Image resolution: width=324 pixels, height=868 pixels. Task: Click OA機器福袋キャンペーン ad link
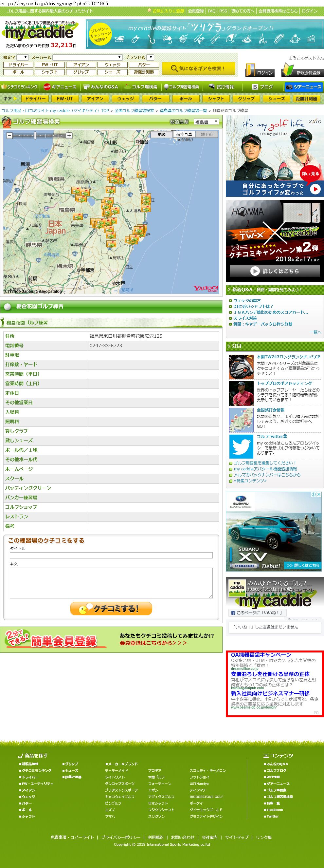[x=261, y=654]
